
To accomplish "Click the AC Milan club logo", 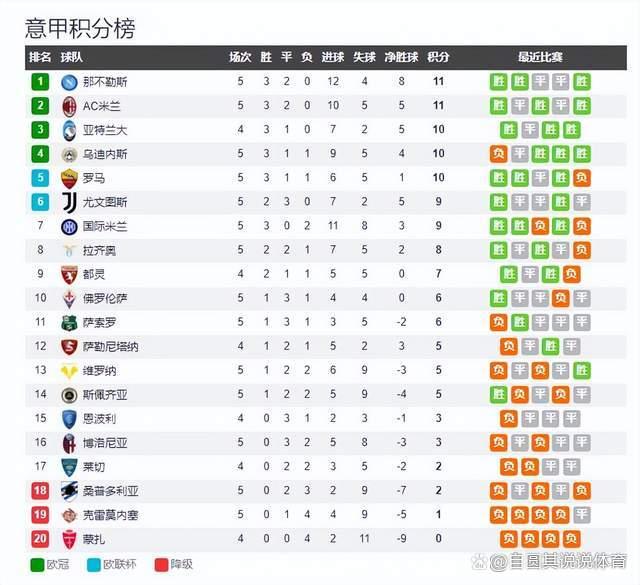I will point(69,106).
